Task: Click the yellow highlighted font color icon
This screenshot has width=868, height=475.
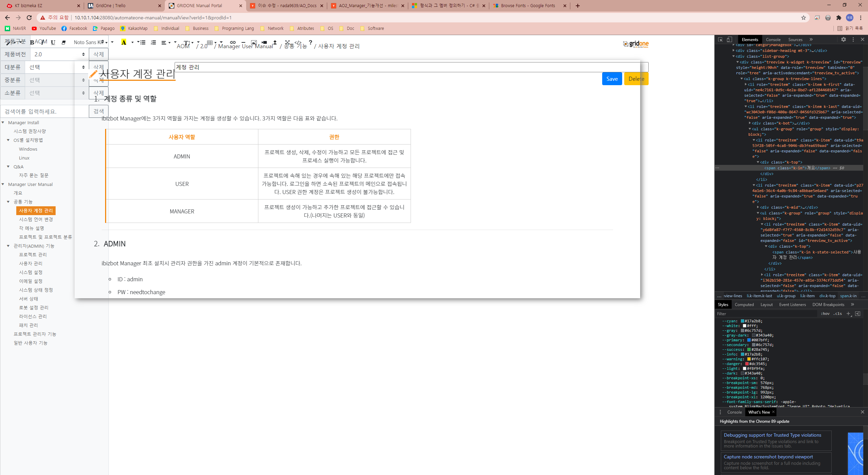Action: click(124, 42)
